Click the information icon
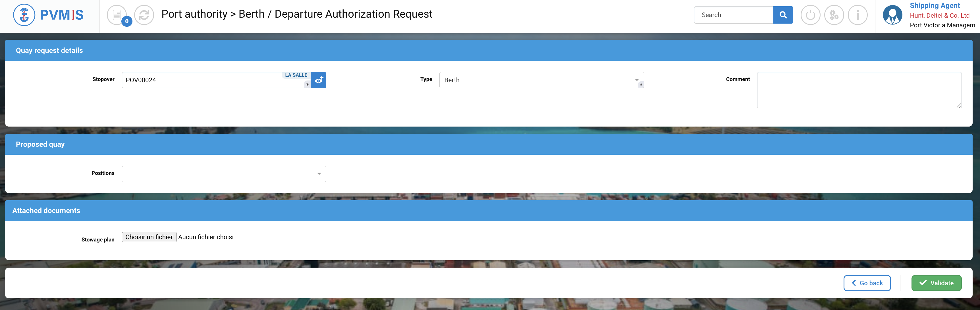This screenshot has width=980, height=310. click(857, 15)
